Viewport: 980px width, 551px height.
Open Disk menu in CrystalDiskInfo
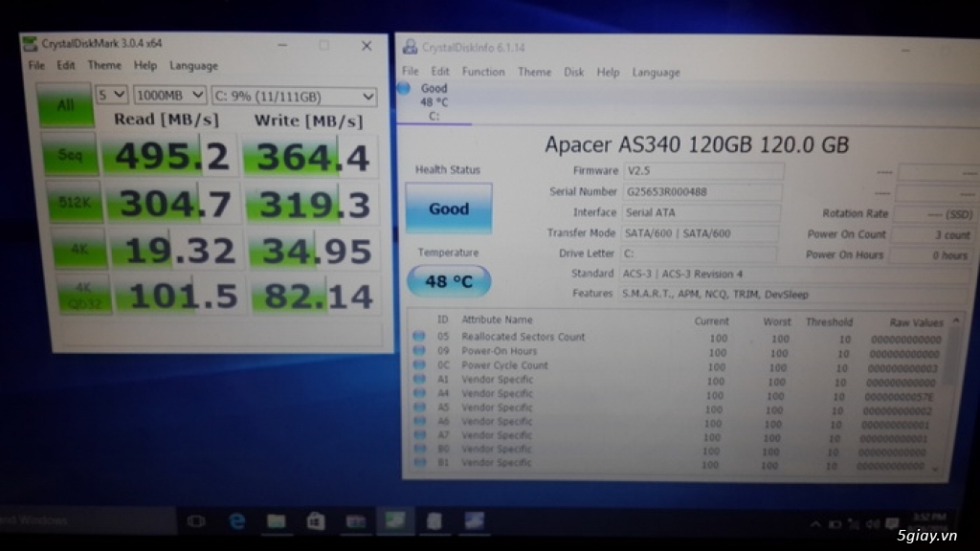click(x=574, y=72)
